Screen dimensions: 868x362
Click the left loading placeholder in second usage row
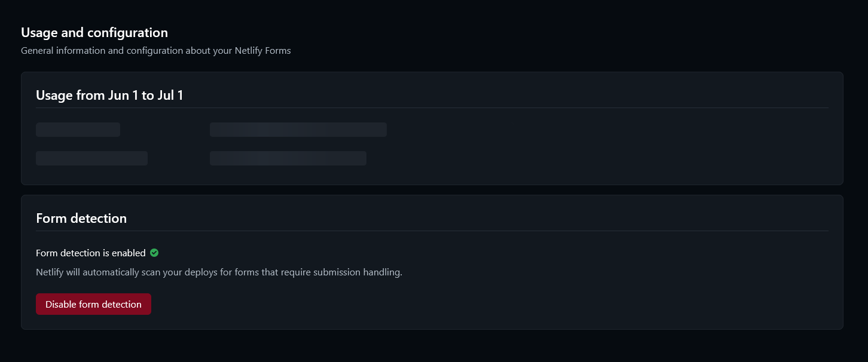click(91, 158)
